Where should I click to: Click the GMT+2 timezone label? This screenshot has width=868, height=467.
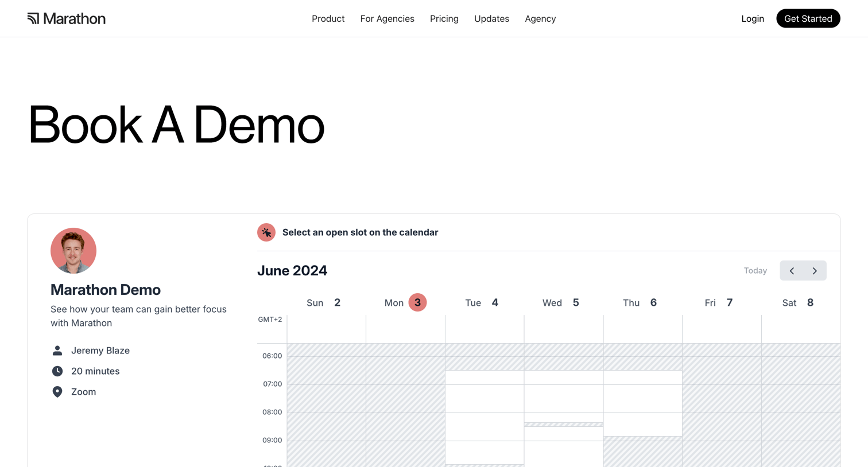[270, 320]
